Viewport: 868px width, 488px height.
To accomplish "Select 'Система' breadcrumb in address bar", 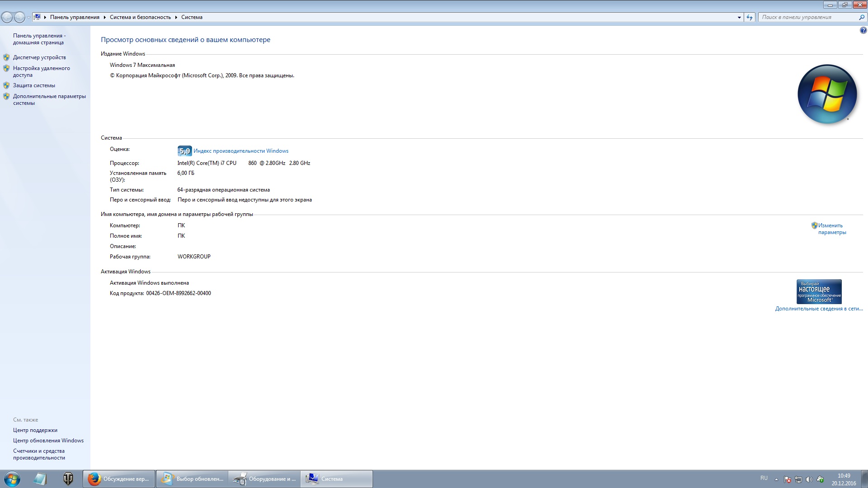I will 192,17.
